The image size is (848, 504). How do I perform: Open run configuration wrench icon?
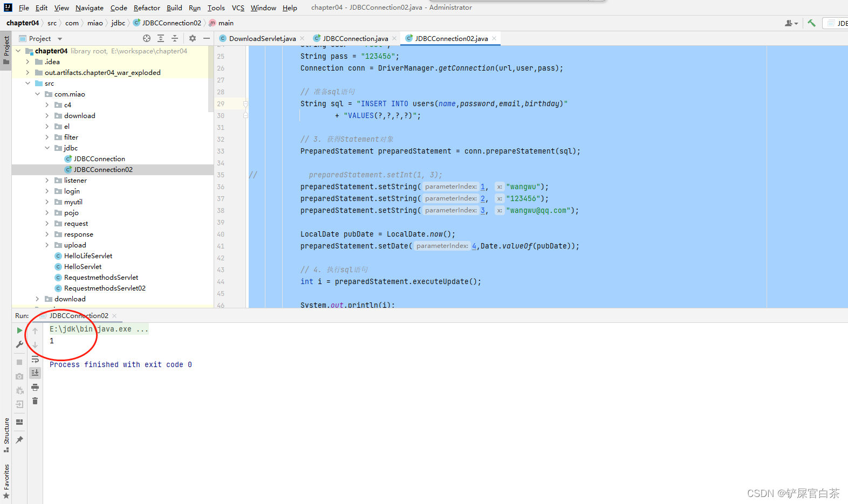coord(19,344)
